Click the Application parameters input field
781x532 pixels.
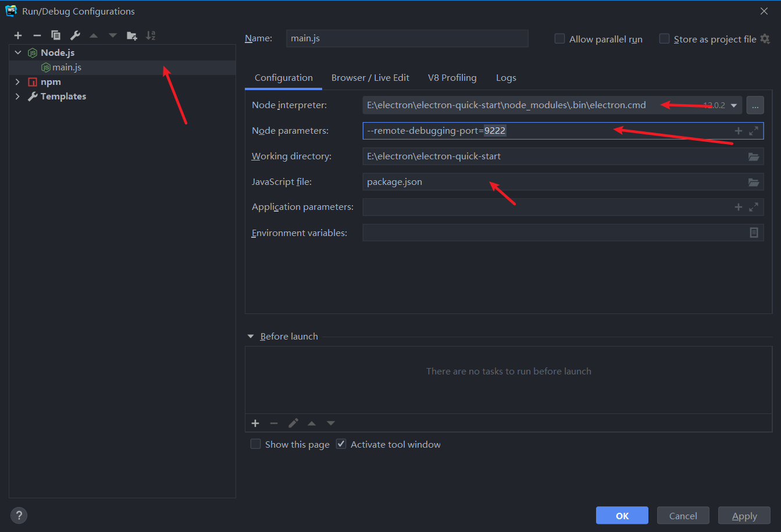click(x=547, y=207)
